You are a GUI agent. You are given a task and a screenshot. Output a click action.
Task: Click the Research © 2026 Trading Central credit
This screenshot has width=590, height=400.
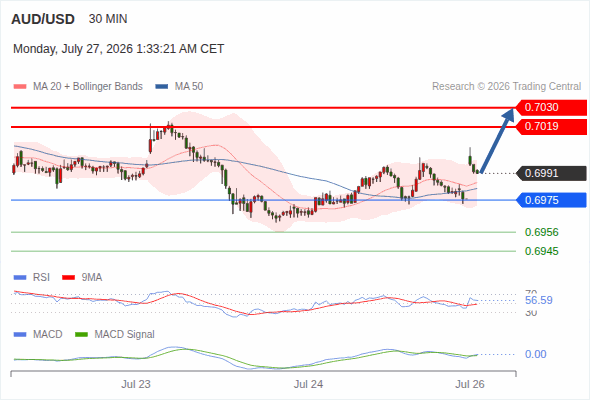pos(506,87)
